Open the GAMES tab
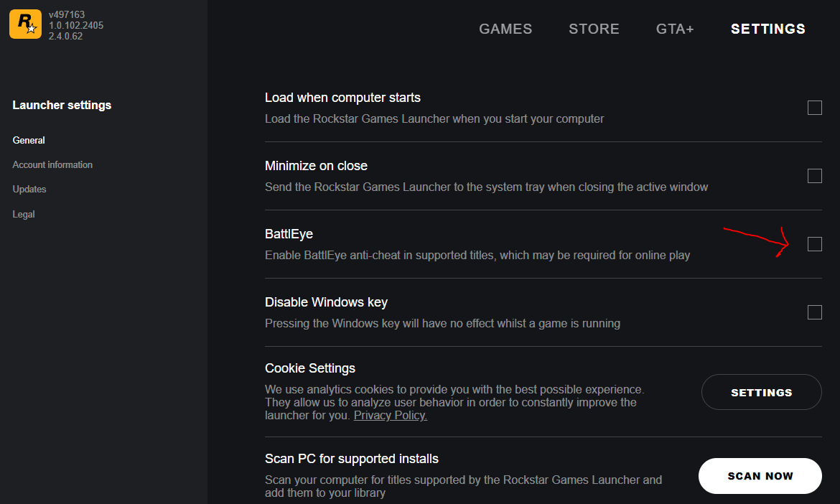Viewport: 840px width, 504px height. [505, 29]
